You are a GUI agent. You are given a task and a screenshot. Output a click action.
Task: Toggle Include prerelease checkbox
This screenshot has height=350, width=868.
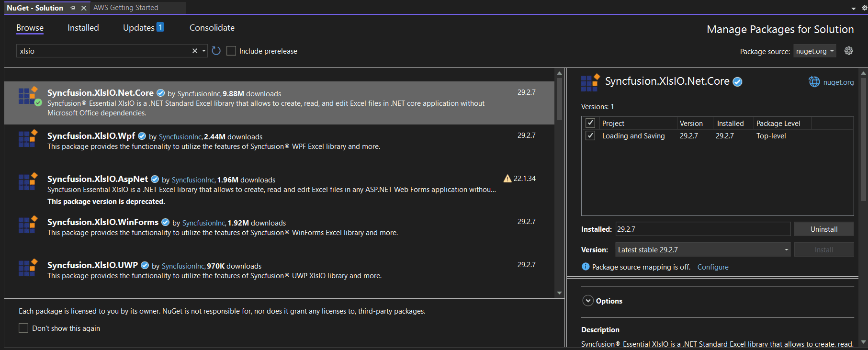231,51
